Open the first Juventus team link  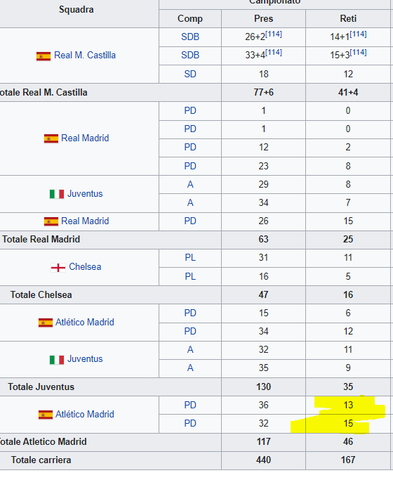[x=85, y=194]
